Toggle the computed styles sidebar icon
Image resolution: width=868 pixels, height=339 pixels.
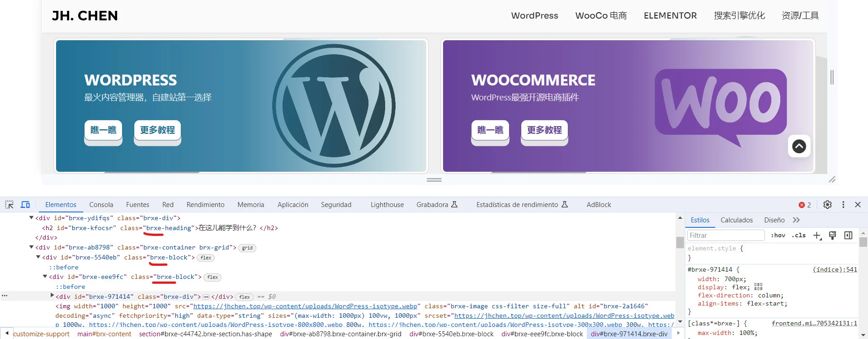point(848,235)
